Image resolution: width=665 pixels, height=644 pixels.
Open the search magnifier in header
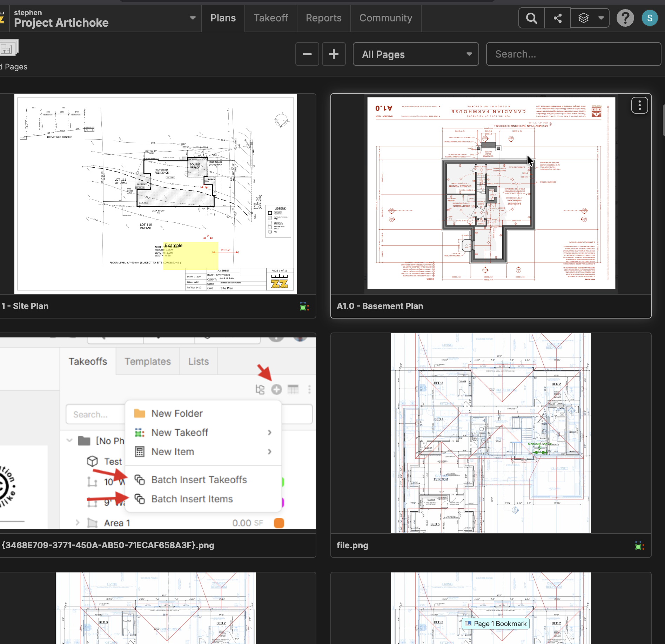point(532,18)
